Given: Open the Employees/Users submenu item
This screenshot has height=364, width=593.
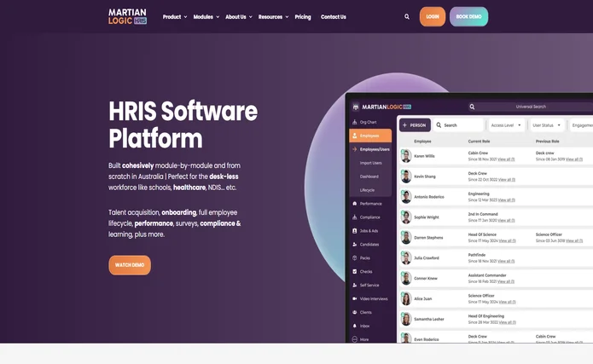Looking at the screenshot, I should (375, 149).
